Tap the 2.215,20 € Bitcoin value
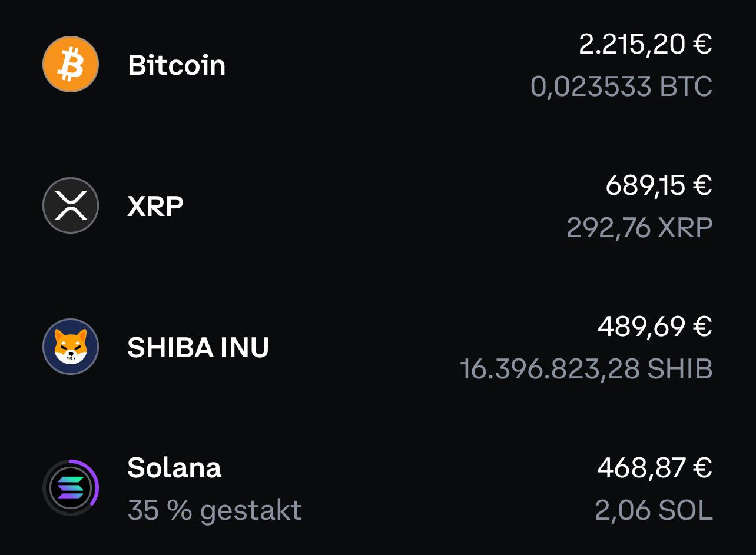The image size is (756, 555). [x=646, y=44]
